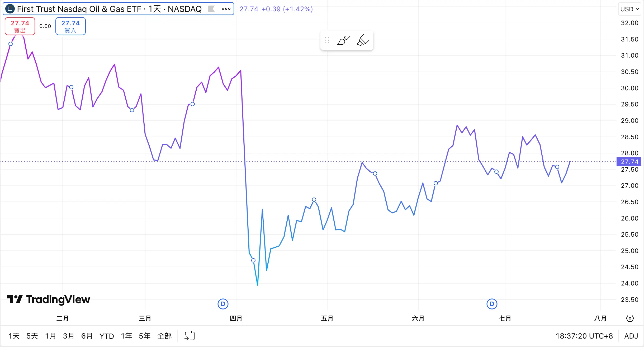Select the brush drawing tool icon

point(343,40)
